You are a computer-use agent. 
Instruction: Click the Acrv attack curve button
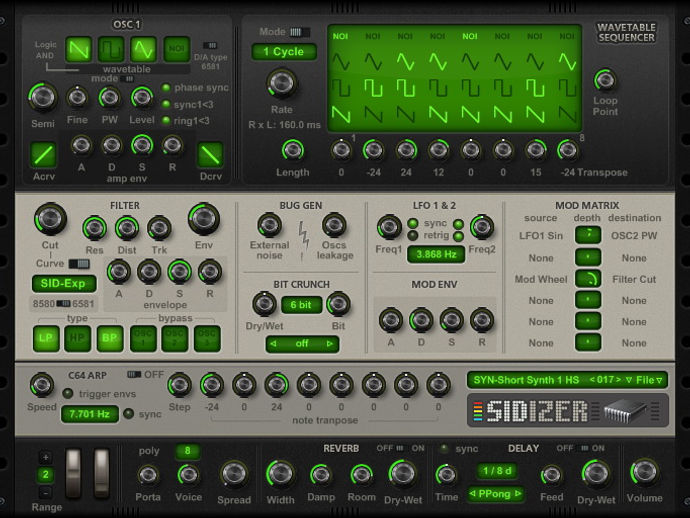(x=44, y=154)
